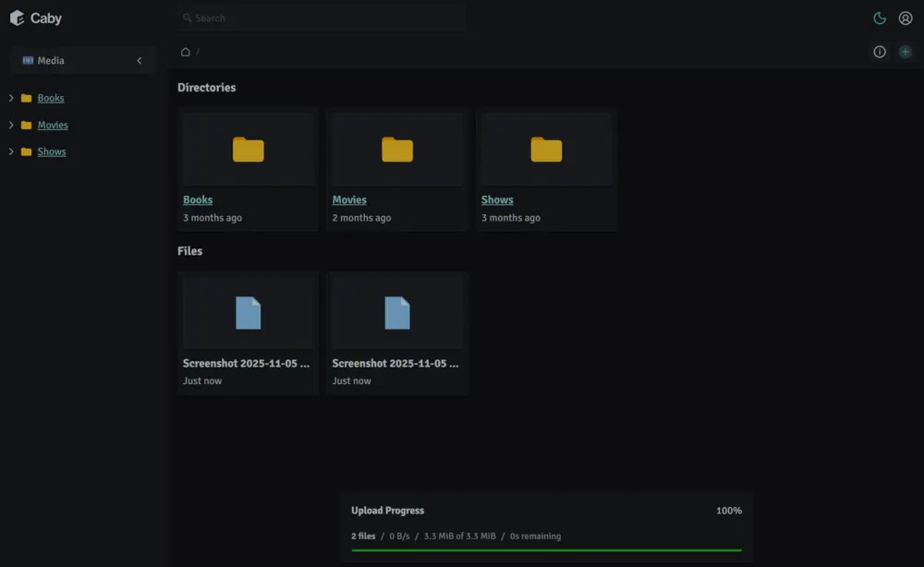The height and width of the screenshot is (567, 924).
Task: Click the upload progress bar
Action: pos(546,550)
